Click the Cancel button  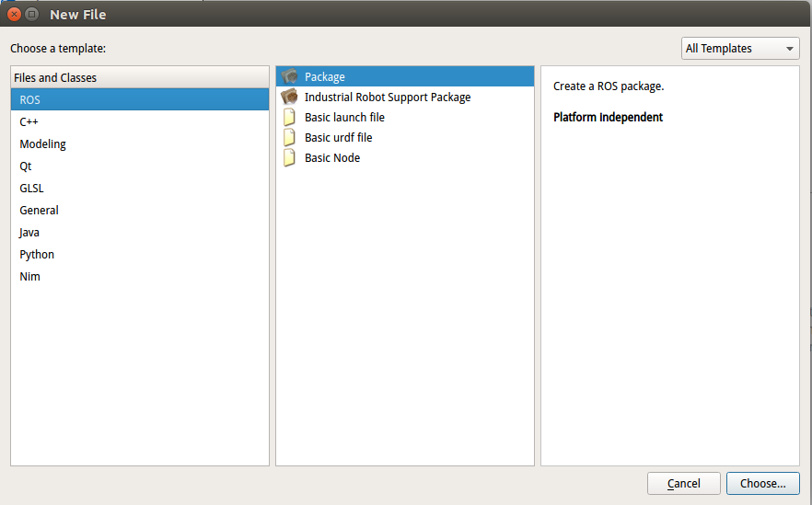[683, 483]
